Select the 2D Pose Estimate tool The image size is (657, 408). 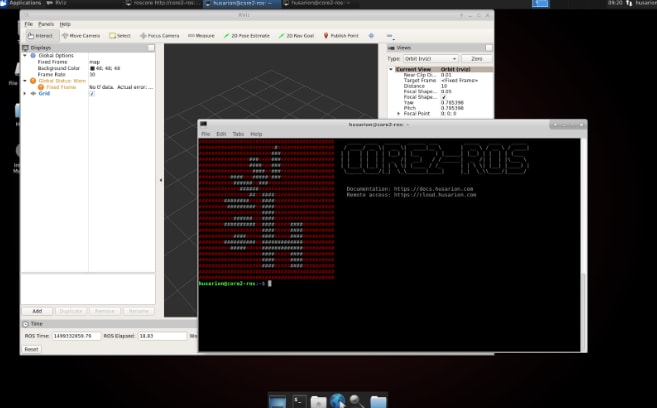[x=246, y=36]
